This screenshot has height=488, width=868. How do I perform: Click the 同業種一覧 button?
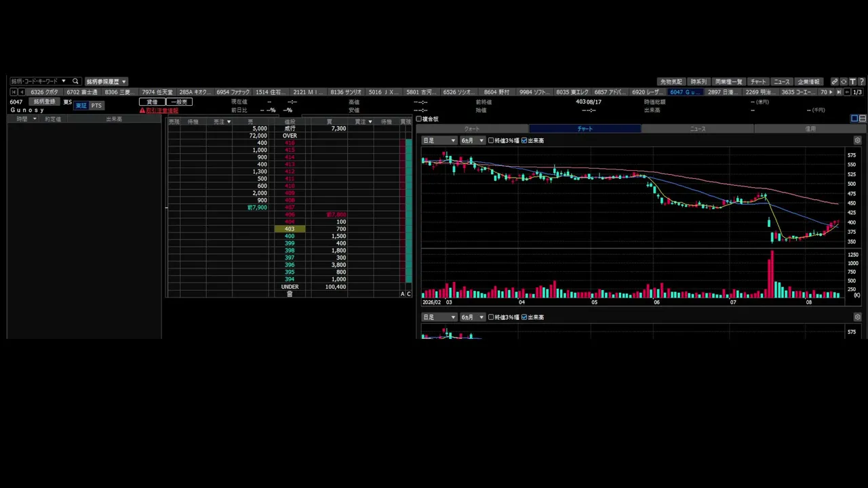[729, 81]
